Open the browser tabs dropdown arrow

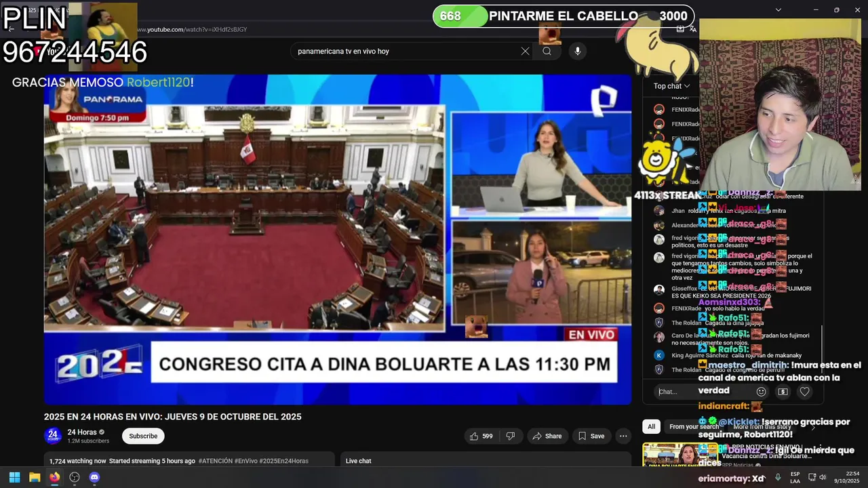point(778,9)
